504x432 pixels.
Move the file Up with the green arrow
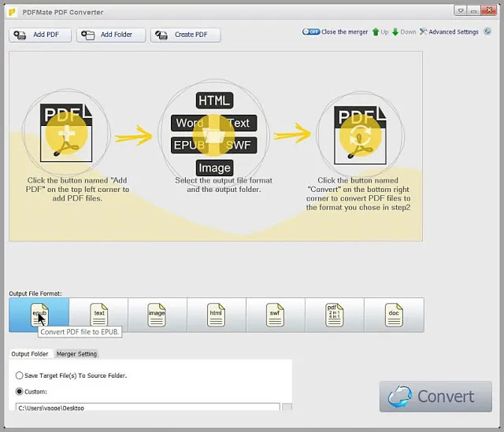tap(380, 31)
